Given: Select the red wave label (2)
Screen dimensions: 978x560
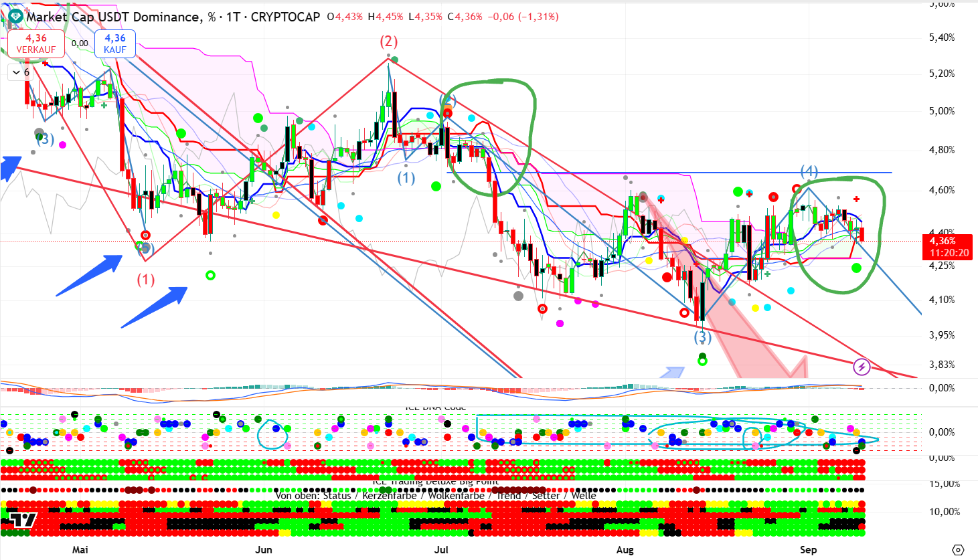Looking at the screenshot, I should (x=389, y=41).
